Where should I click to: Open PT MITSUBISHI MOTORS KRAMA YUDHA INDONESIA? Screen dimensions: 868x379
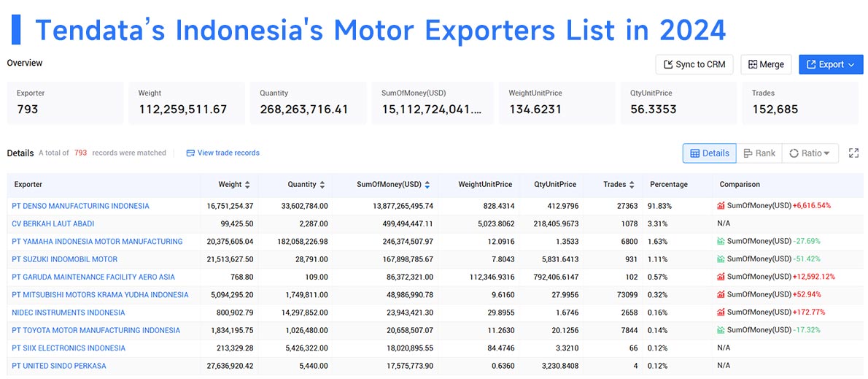(x=100, y=294)
